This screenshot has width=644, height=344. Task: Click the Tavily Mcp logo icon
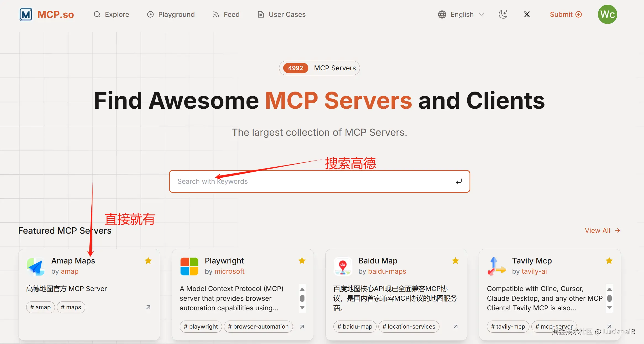(497, 266)
